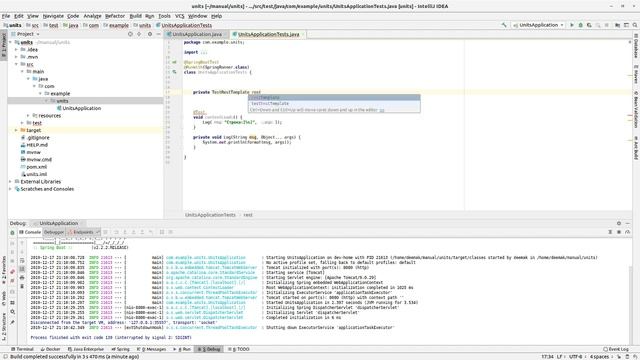640x360 pixels.
Task: Run UnitsApplication with the green play icon
Action: [572, 25]
